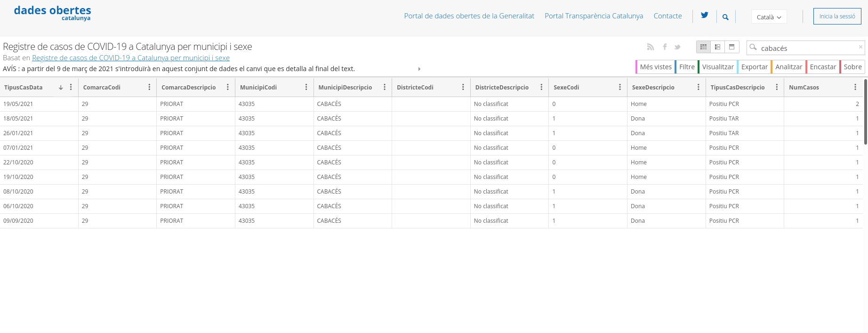Open the NumCasos column options menu

pyautogui.click(x=855, y=87)
